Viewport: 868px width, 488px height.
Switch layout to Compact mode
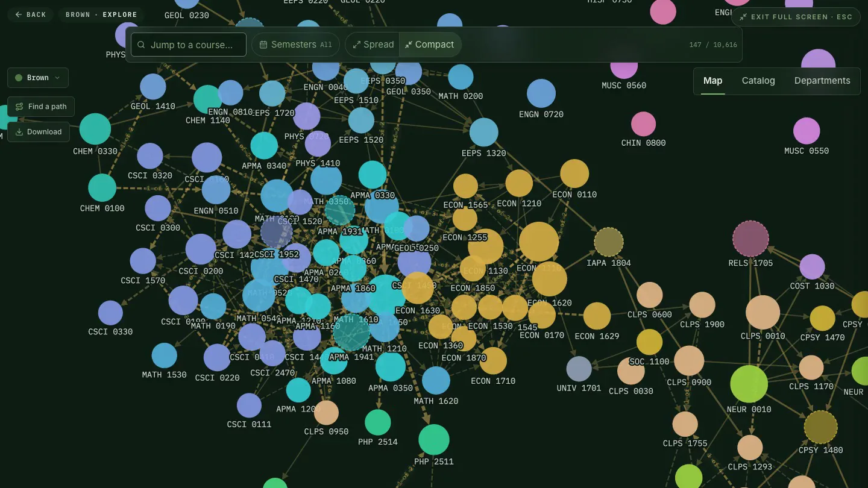[x=430, y=45]
